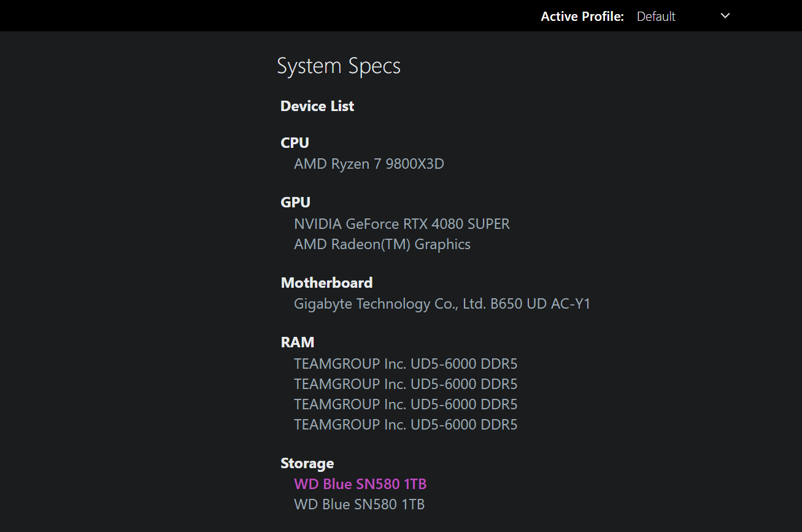The width and height of the screenshot is (802, 532).
Task: Click the "GPU" section label
Action: pos(296,202)
